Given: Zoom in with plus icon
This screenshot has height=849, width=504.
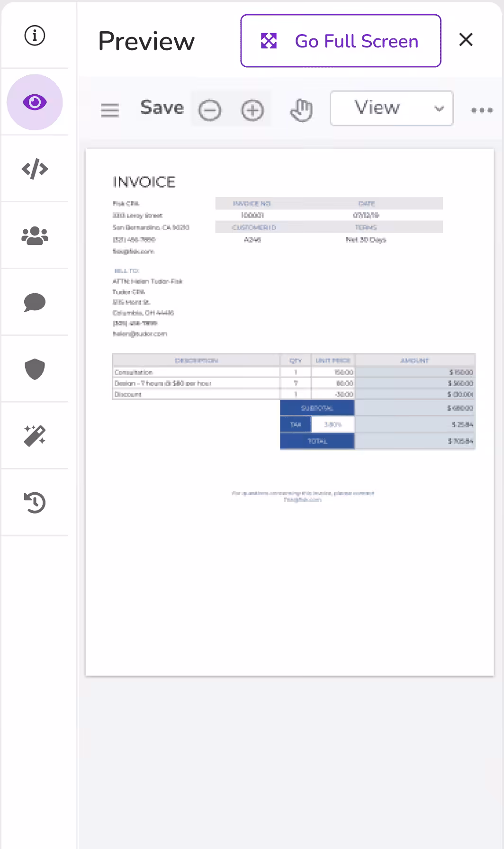Looking at the screenshot, I should click(252, 110).
